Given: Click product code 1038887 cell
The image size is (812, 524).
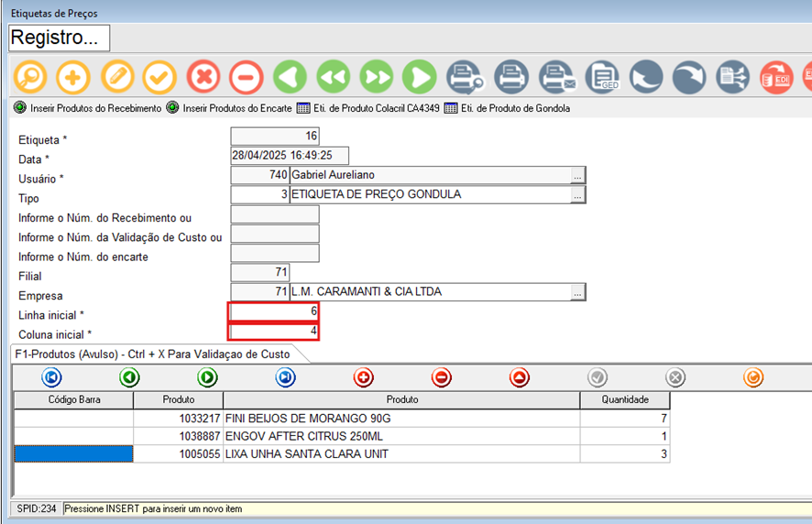Looking at the screenshot, I should 178,436.
